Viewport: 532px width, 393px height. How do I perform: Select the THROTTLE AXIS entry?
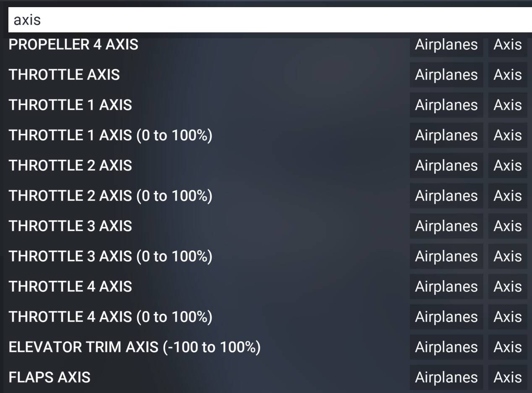[x=64, y=75]
